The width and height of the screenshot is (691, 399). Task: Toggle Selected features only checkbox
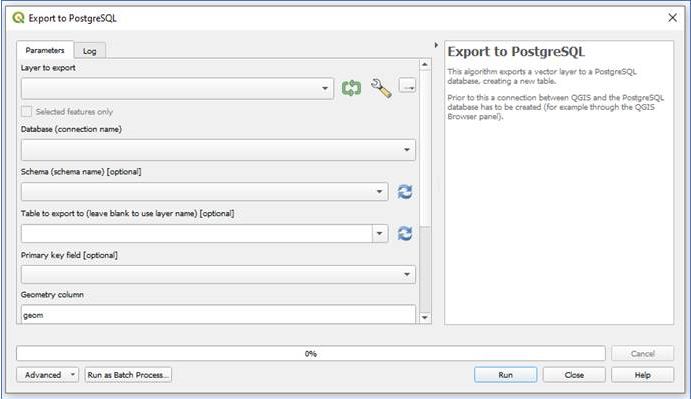(x=26, y=112)
